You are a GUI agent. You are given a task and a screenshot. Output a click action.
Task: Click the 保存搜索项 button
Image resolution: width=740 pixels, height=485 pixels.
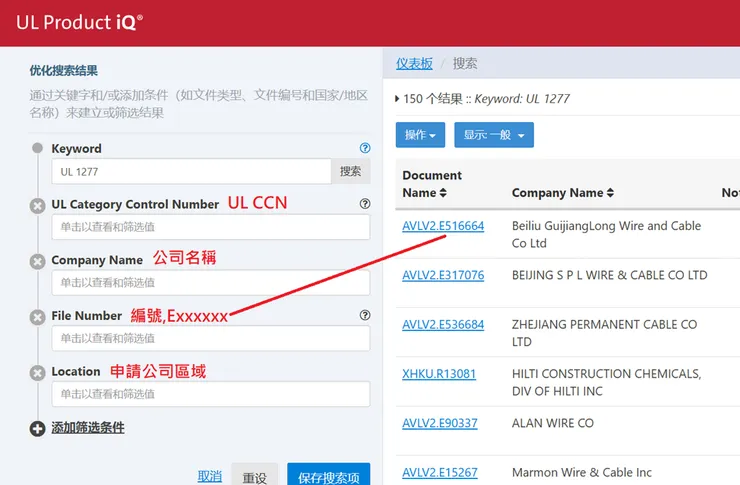[x=329, y=476]
